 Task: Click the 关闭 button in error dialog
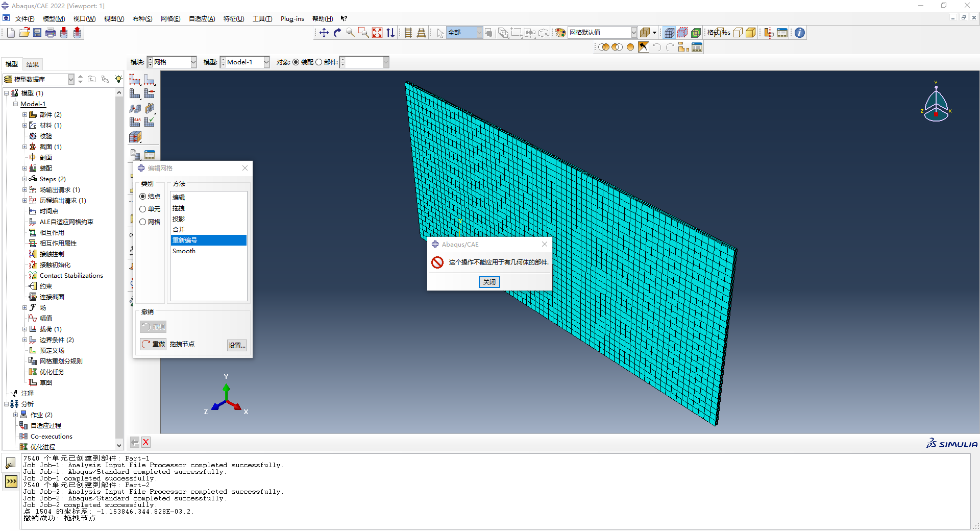(x=489, y=282)
